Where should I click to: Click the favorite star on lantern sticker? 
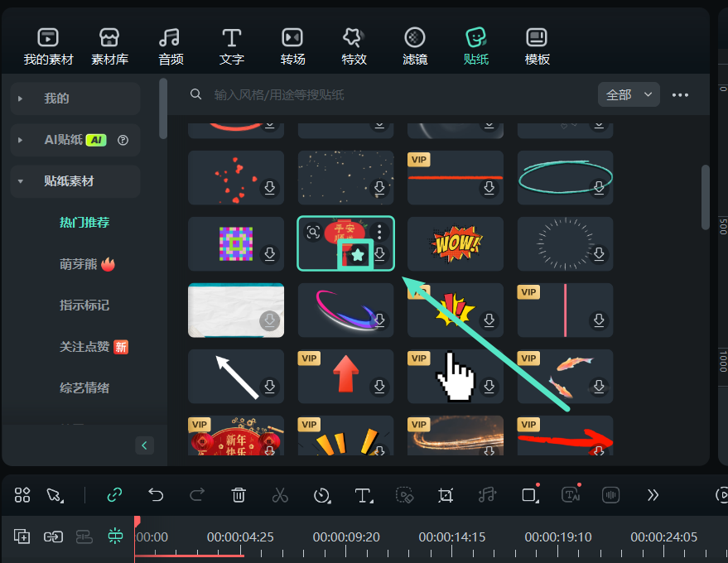click(358, 255)
